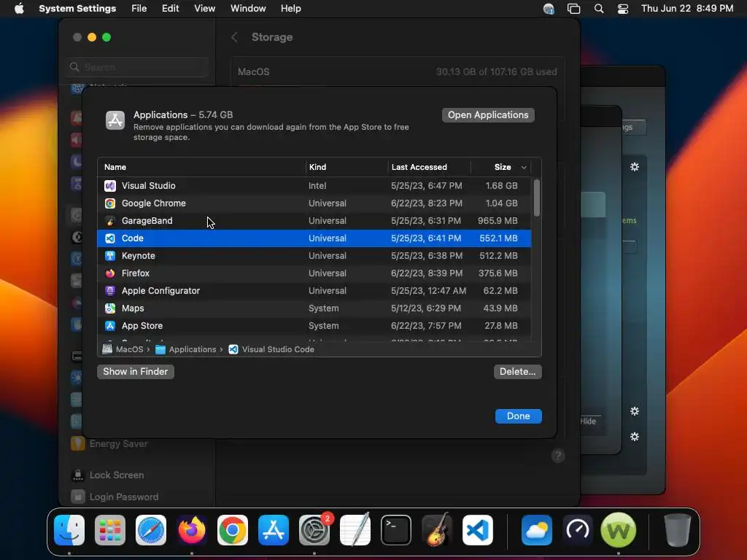Launch Firefox from the Dock
Screen dimensions: 747x560
point(192,530)
